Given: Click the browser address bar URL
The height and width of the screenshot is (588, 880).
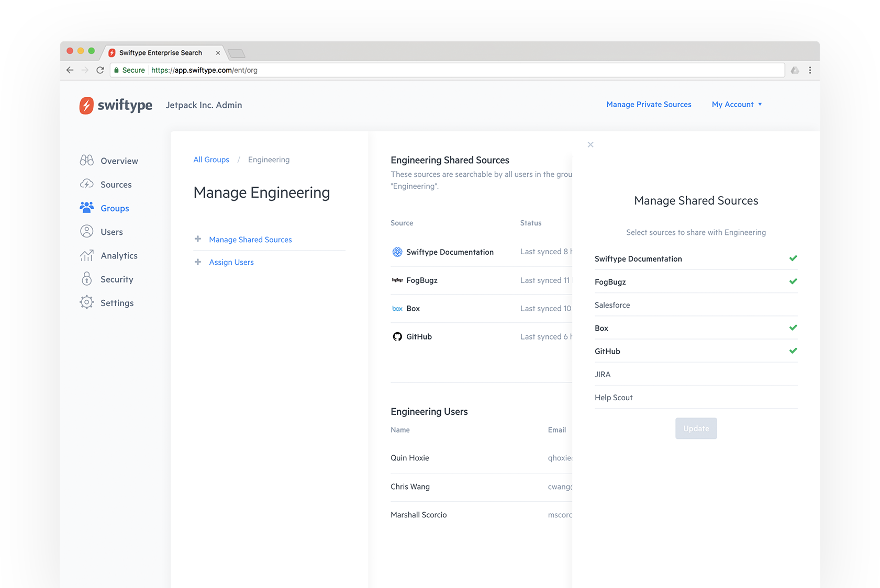Looking at the screenshot, I should (204, 70).
